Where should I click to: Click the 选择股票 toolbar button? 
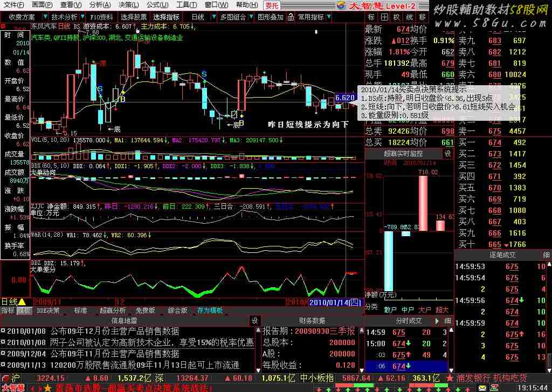(134, 17)
